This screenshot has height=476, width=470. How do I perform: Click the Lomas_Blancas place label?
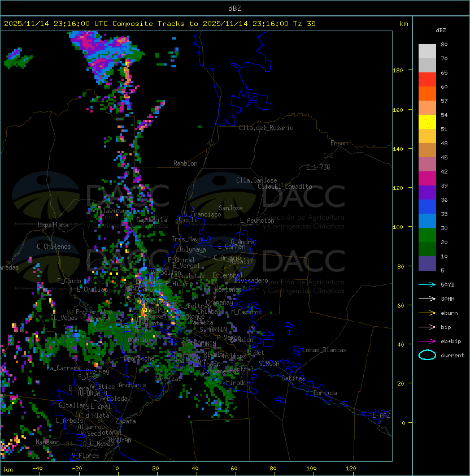(324, 350)
